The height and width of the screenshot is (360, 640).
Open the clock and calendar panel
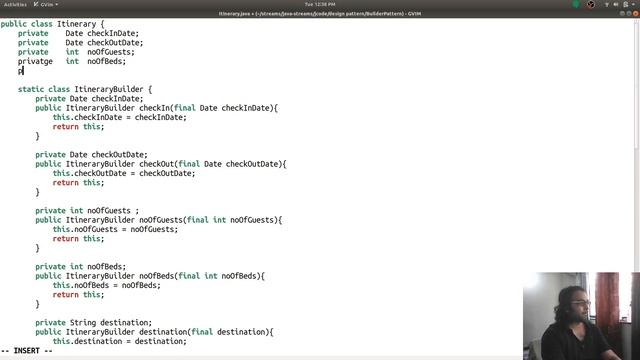320,4
